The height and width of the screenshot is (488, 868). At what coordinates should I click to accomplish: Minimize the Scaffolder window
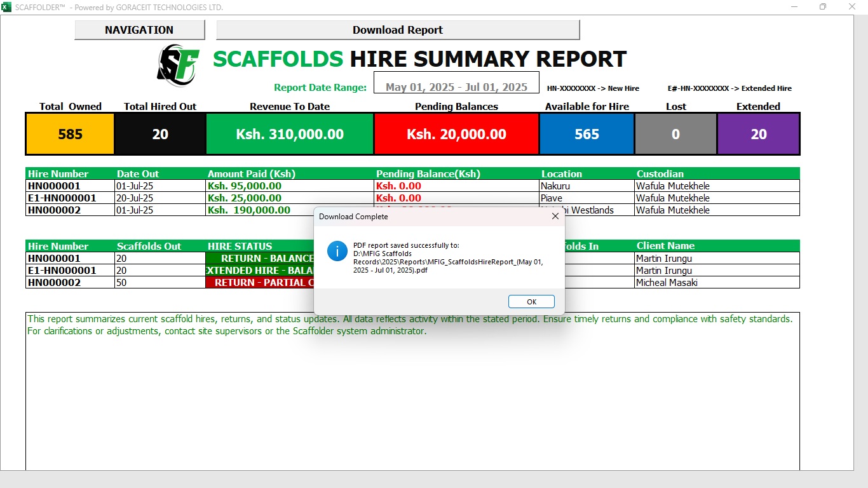794,7
